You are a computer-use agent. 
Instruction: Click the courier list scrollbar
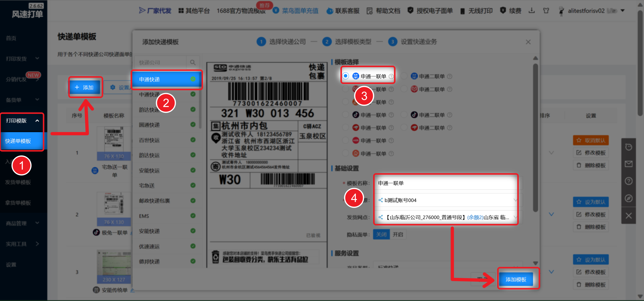click(200, 101)
